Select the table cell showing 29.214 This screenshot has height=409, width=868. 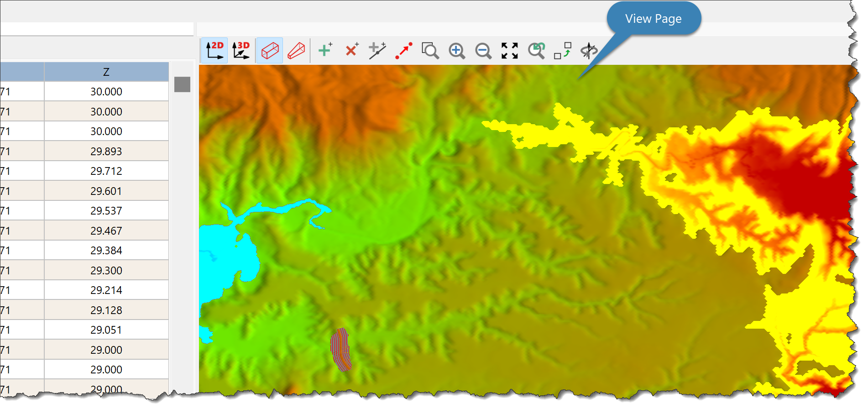click(106, 290)
